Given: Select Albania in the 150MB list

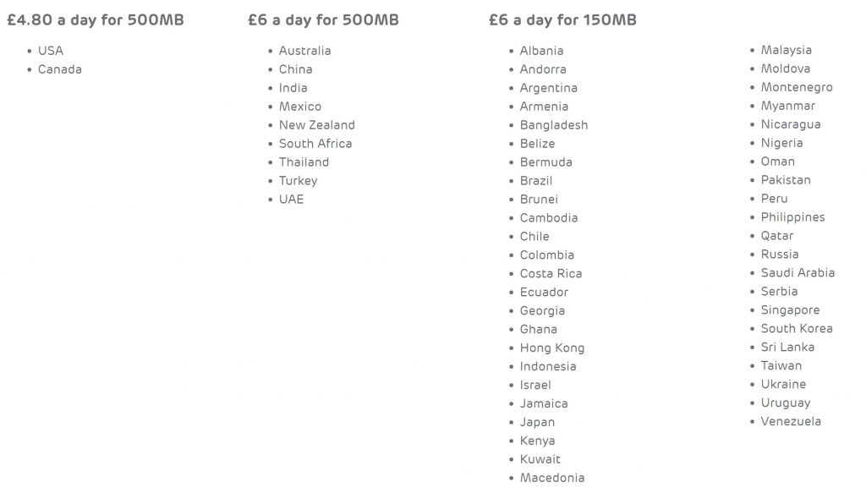Looking at the screenshot, I should pyautogui.click(x=542, y=51).
